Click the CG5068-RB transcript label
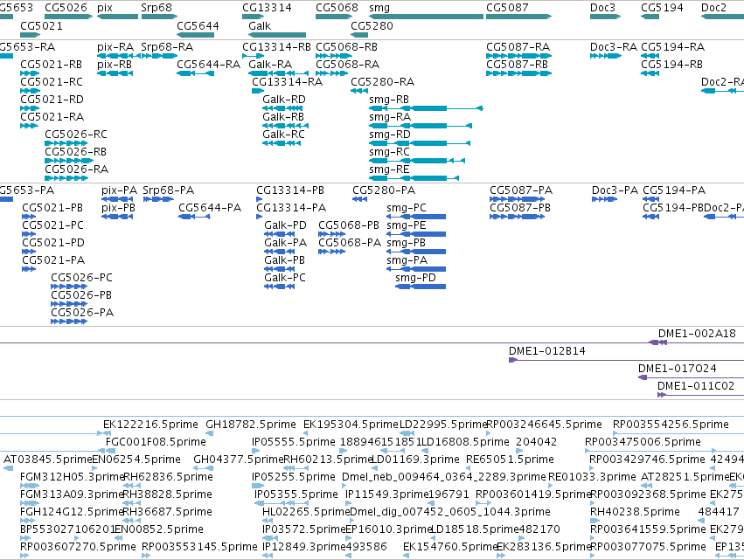744x560 pixels. pyautogui.click(x=347, y=47)
